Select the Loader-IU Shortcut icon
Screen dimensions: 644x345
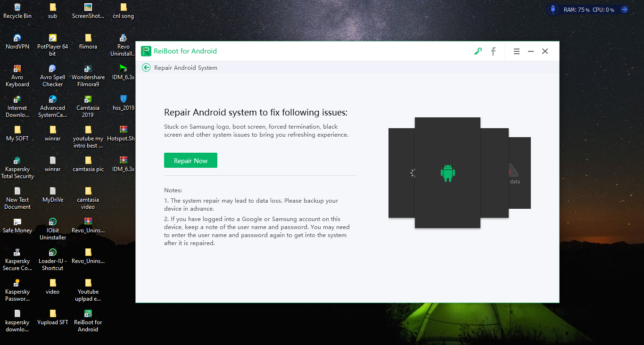[53, 259]
